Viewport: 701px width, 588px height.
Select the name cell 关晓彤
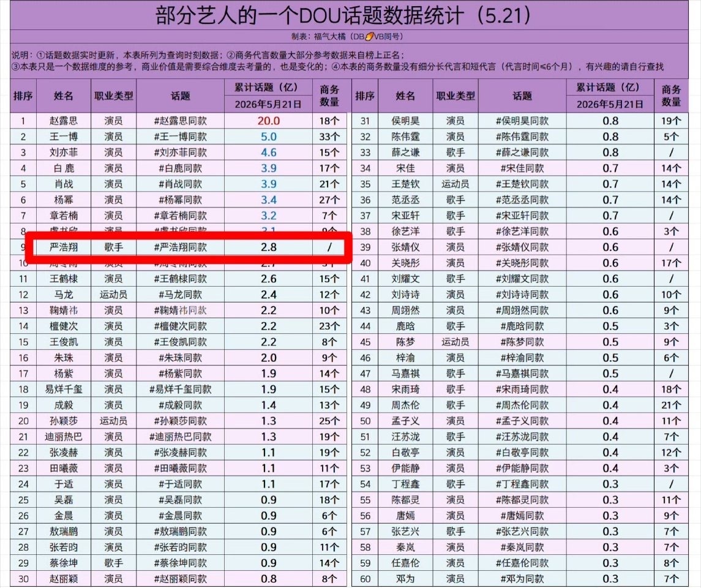(405, 263)
